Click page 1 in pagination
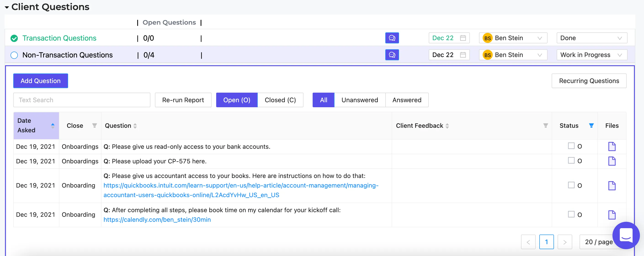The image size is (644, 256). (546, 242)
